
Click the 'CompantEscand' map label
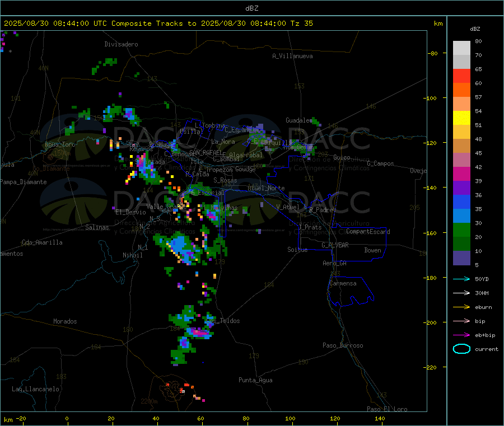[x=368, y=232]
